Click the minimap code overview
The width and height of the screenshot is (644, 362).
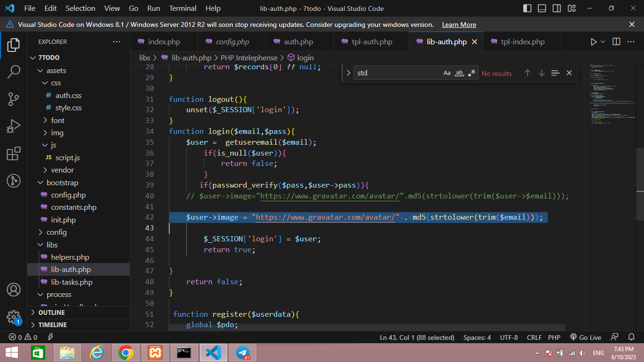(611, 94)
